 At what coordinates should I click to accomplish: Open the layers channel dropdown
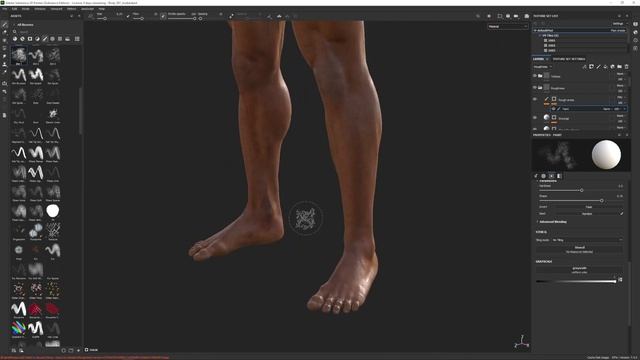[543, 67]
